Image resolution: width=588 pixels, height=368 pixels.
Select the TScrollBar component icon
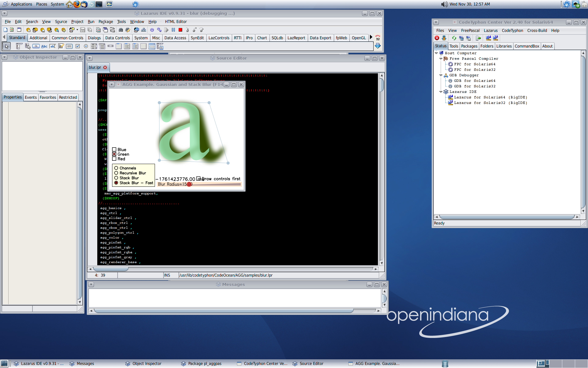[111, 46]
